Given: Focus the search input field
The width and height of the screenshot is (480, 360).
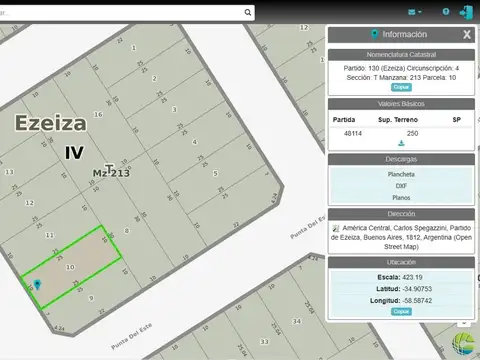Looking at the screenshot, I should coord(122,13).
